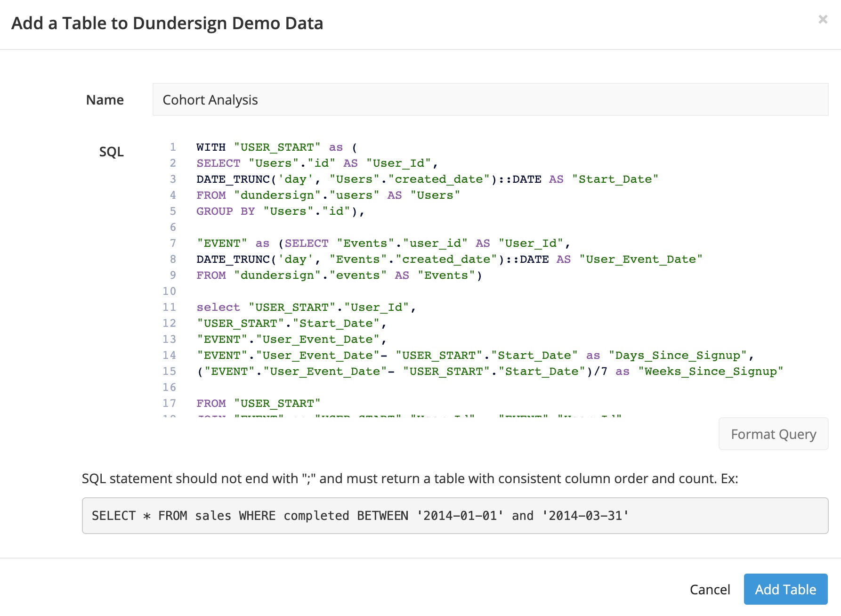
Task: Click line 11 'select "USER_START"."User_Id",'
Action: click(306, 308)
